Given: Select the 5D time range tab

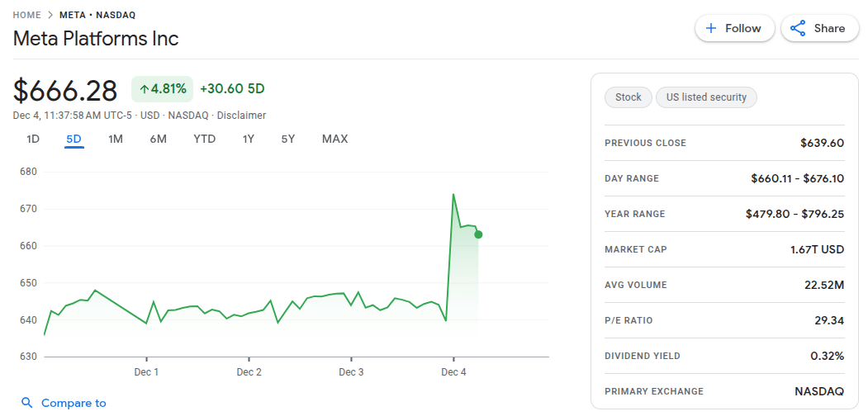Looking at the screenshot, I should click(74, 139).
